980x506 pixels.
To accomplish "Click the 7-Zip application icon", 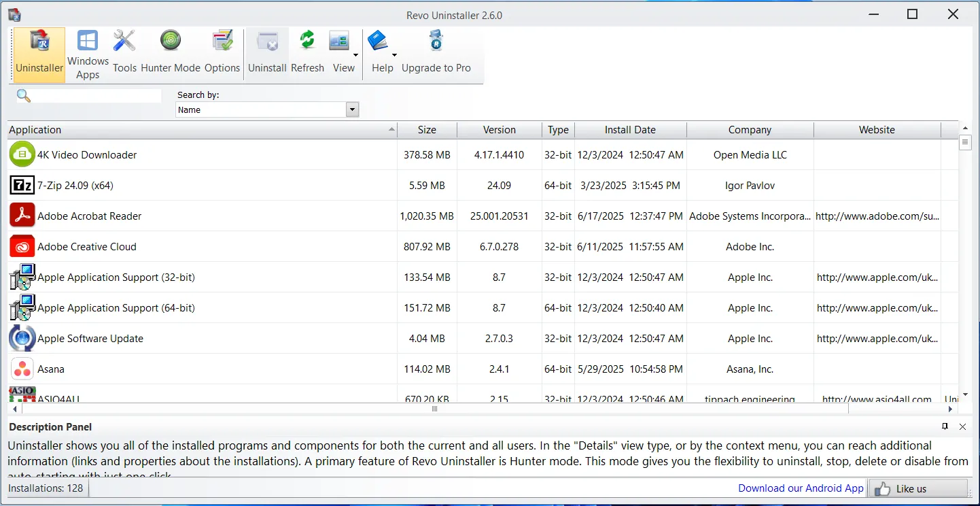I will pyautogui.click(x=22, y=185).
